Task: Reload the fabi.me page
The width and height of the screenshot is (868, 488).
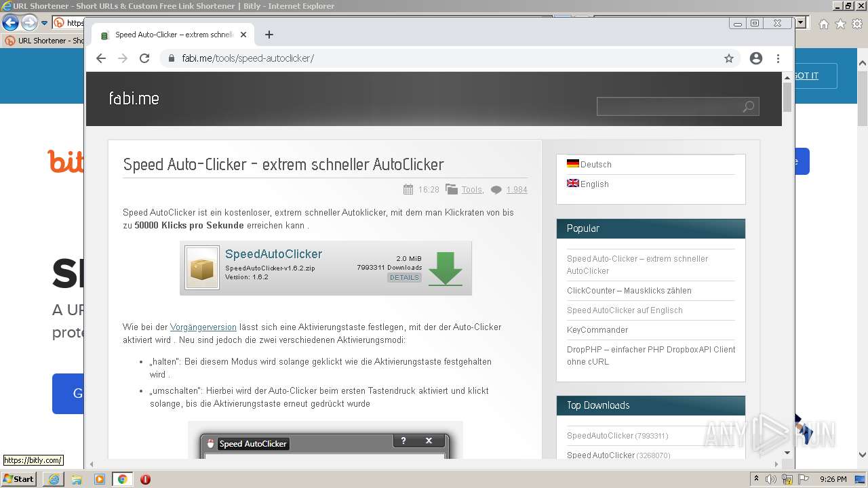Action: [x=144, y=58]
